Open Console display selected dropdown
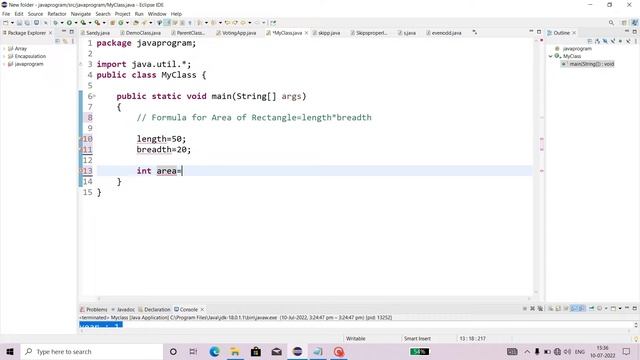The width and height of the screenshot is (640, 360). [606, 309]
